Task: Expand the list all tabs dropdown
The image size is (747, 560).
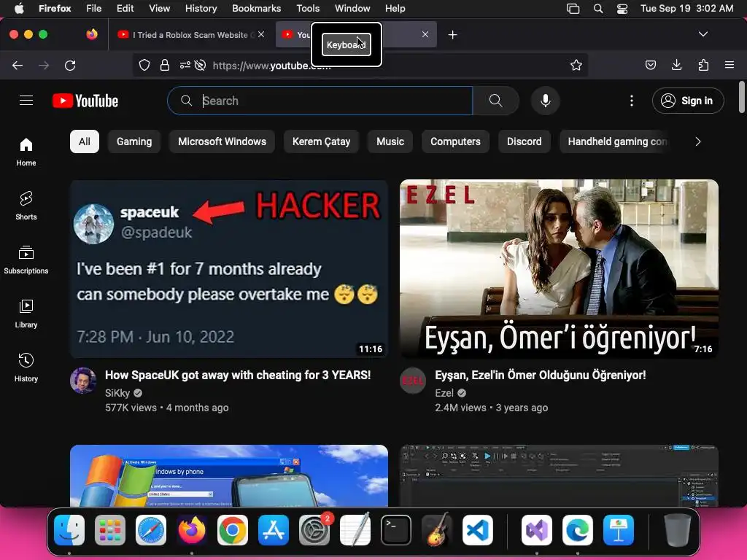Action: (703, 34)
